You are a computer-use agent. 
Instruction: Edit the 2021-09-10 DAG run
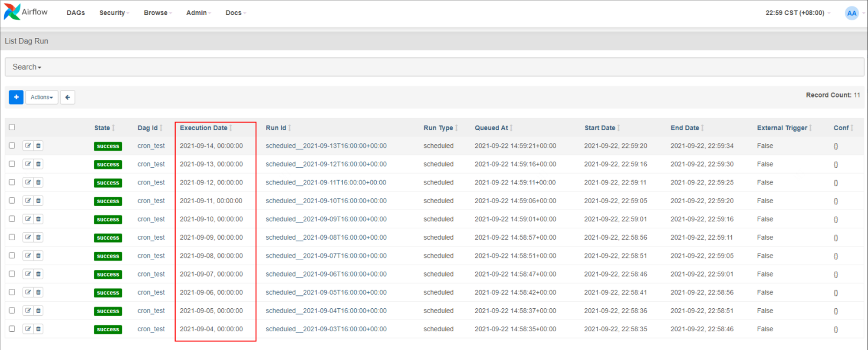click(28, 219)
